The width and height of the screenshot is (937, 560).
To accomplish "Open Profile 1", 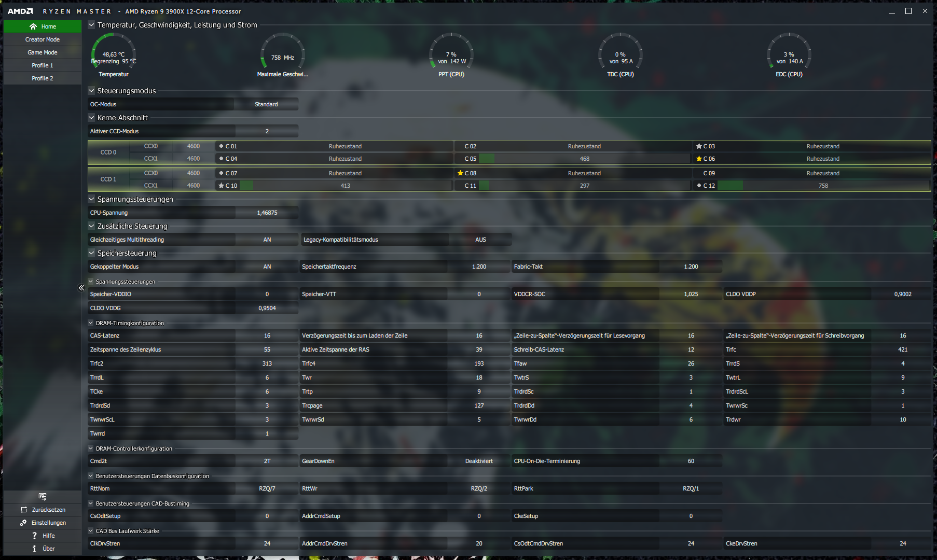I will point(43,65).
